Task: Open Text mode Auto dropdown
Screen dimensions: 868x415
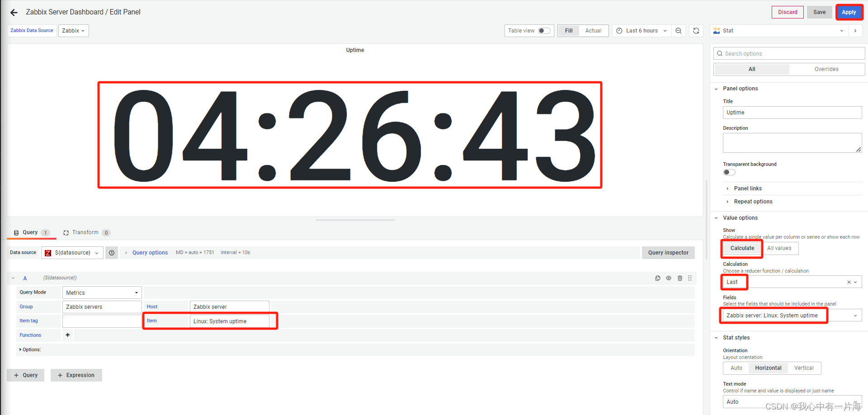Action: coord(792,402)
